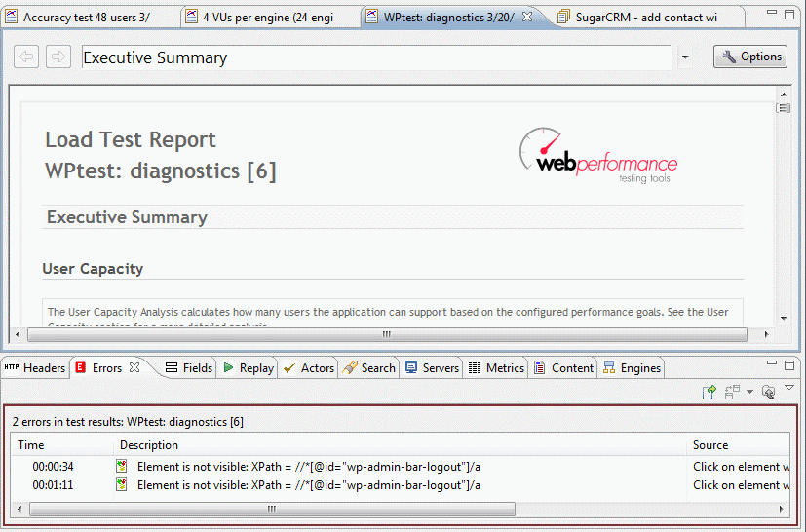This screenshot has height=532, width=806.
Task: Sort errors by Time column header
Action: click(x=62, y=445)
